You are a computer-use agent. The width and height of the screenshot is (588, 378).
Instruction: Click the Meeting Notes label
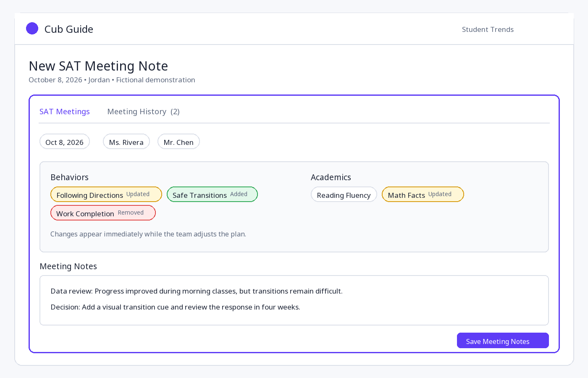click(x=68, y=266)
